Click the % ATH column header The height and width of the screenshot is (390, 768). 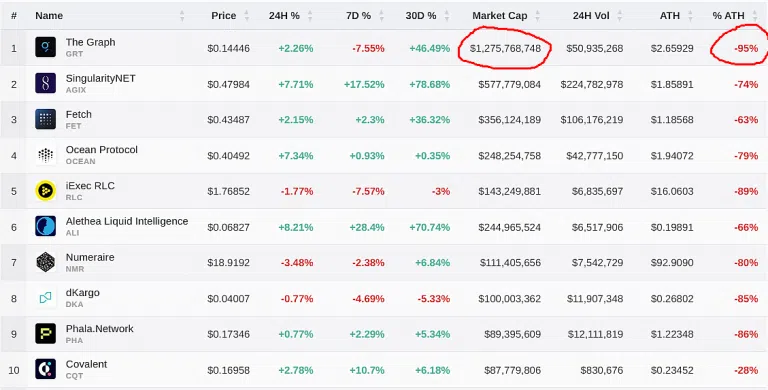tap(728, 16)
